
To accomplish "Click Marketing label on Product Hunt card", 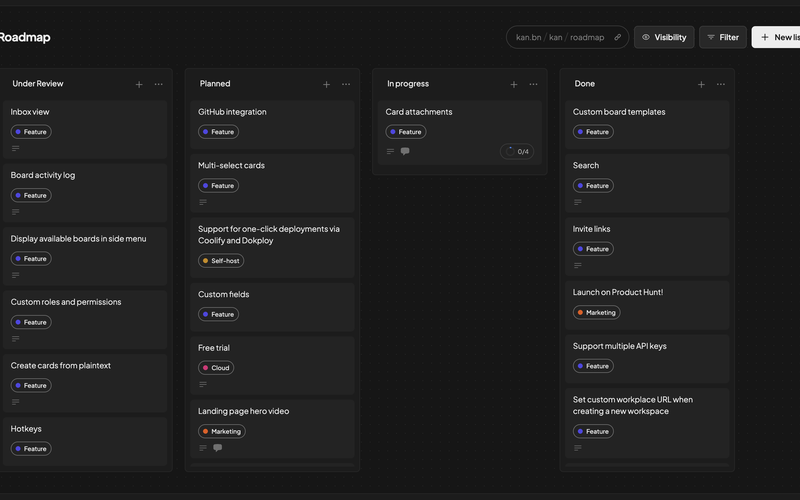I will click(x=596, y=312).
